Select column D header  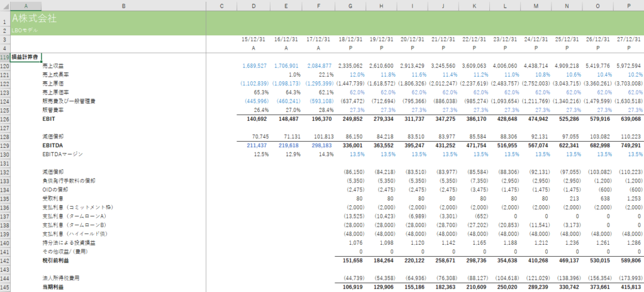[x=253, y=6]
